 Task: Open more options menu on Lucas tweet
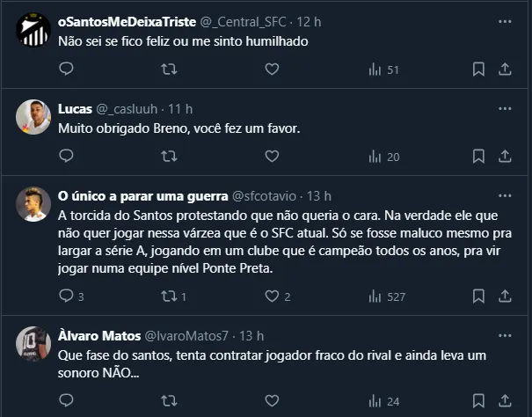(x=505, y=108)
